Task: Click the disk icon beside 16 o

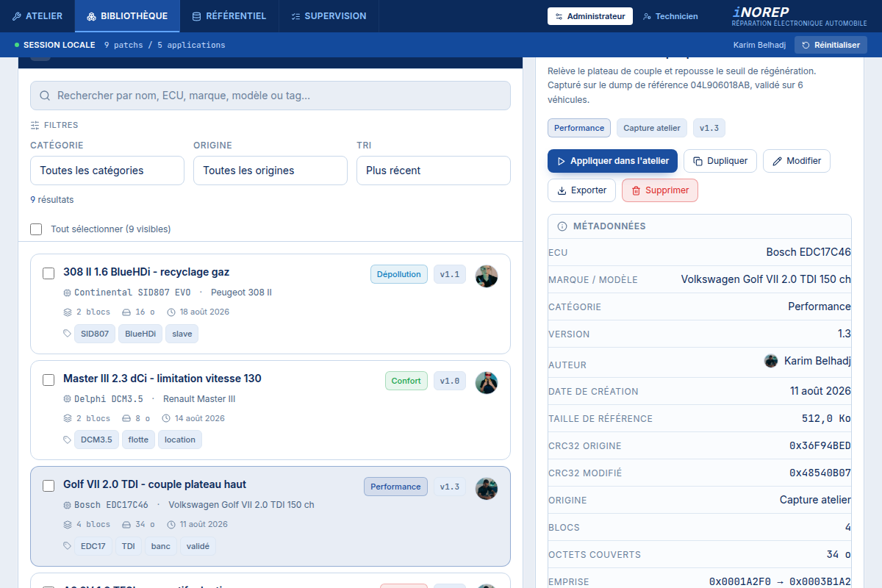Action: [x=126, y=312]
